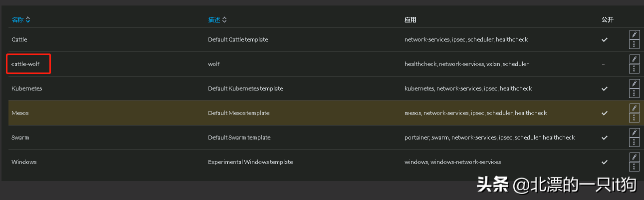Edit the Kubernetes template via pencil icon
The height and width of the screenshot is (200, 644).
click(634, 83)
